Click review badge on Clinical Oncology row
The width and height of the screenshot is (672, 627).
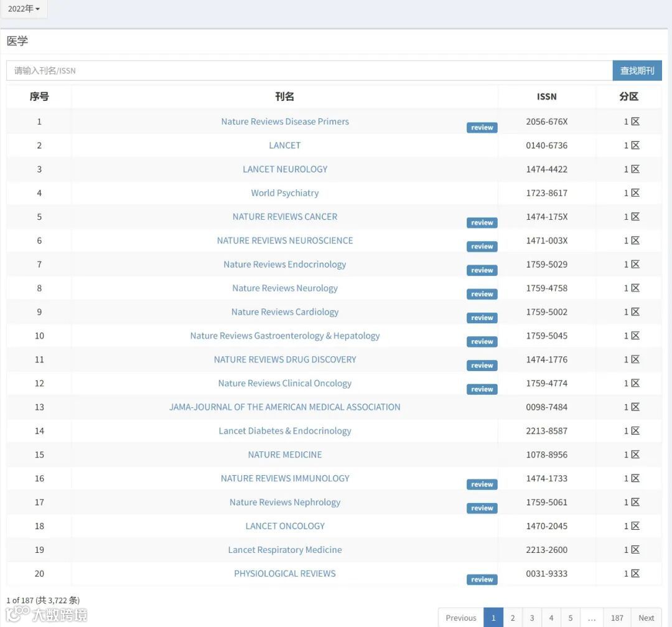click(482, 389)
